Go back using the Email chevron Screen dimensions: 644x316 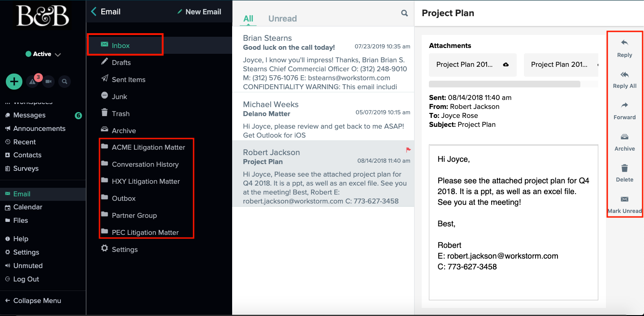(x=94, y=12)
